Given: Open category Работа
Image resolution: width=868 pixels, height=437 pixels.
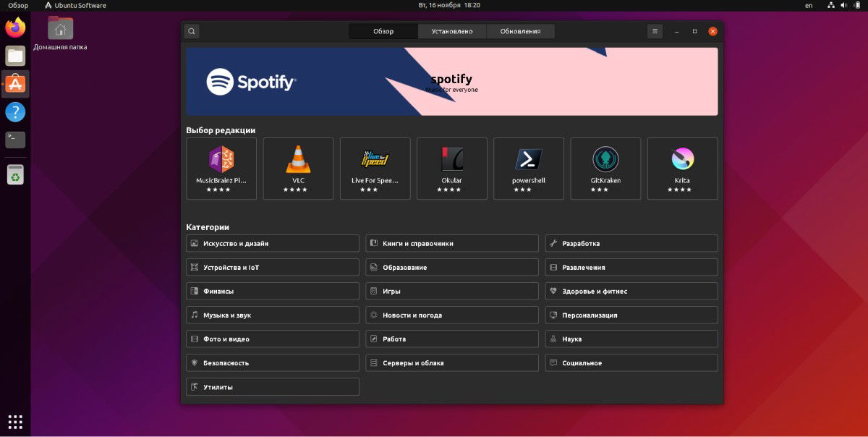Looking at the screenshot, I should click(452, 339).
